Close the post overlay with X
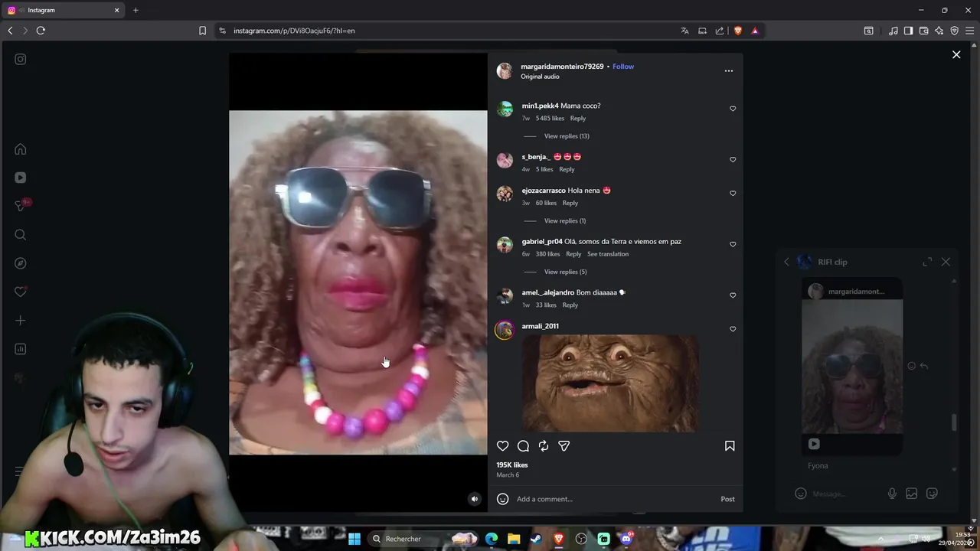 click(x=956, y=54)
